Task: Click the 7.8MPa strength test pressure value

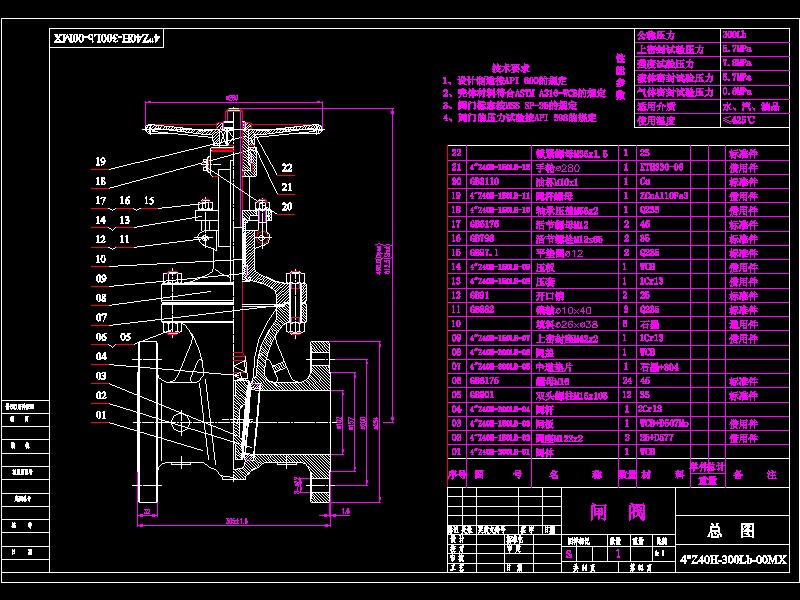Action: pyautogui.click(x=735, y=62)
